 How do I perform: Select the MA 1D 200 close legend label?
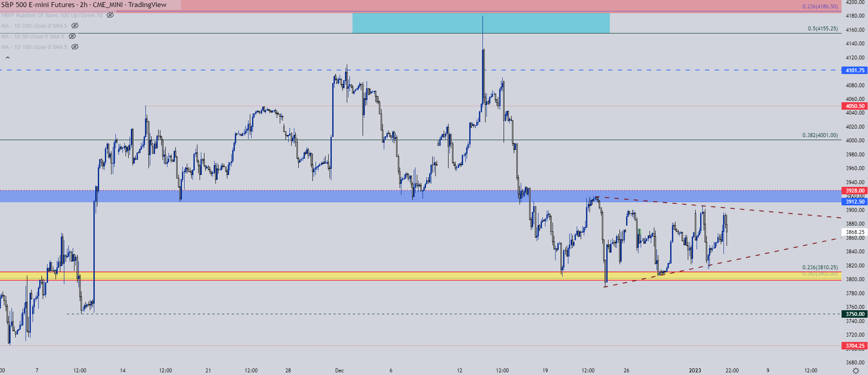pyautogui.click(x=34, y=26)
